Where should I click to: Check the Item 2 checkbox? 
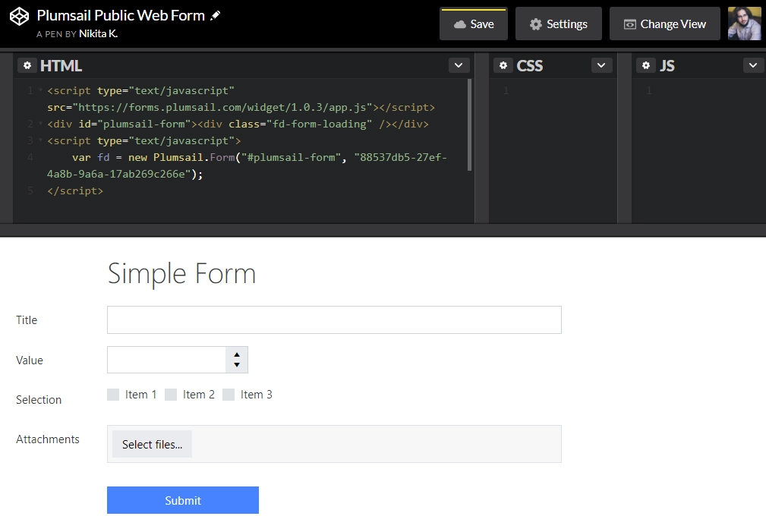(x=171, y=394)
